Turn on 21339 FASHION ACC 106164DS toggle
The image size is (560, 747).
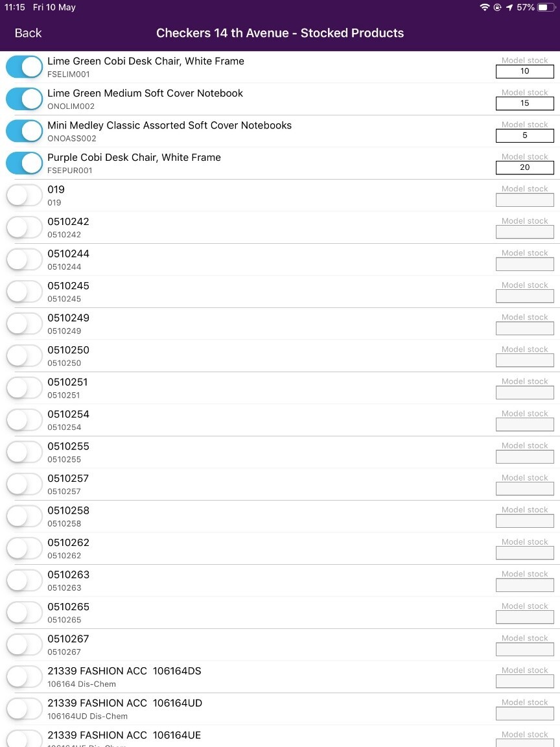[x=25, y=677]
